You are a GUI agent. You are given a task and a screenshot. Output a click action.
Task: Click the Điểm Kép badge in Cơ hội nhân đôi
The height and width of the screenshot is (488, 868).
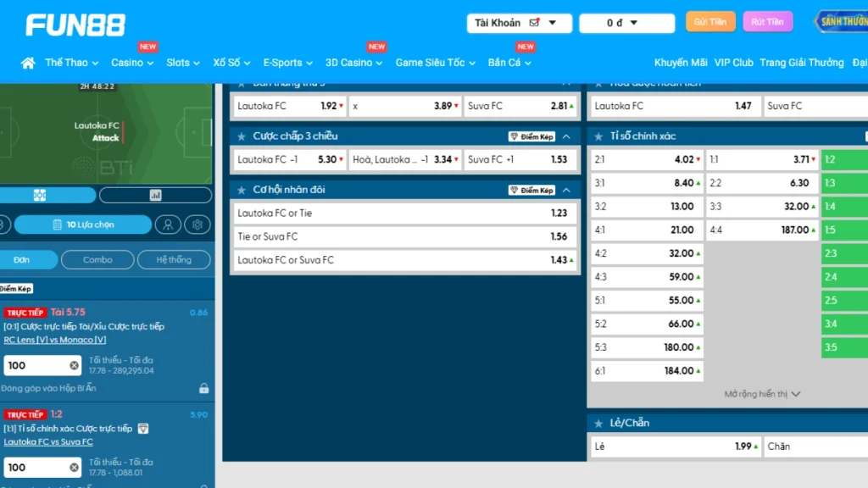(531, 190)
